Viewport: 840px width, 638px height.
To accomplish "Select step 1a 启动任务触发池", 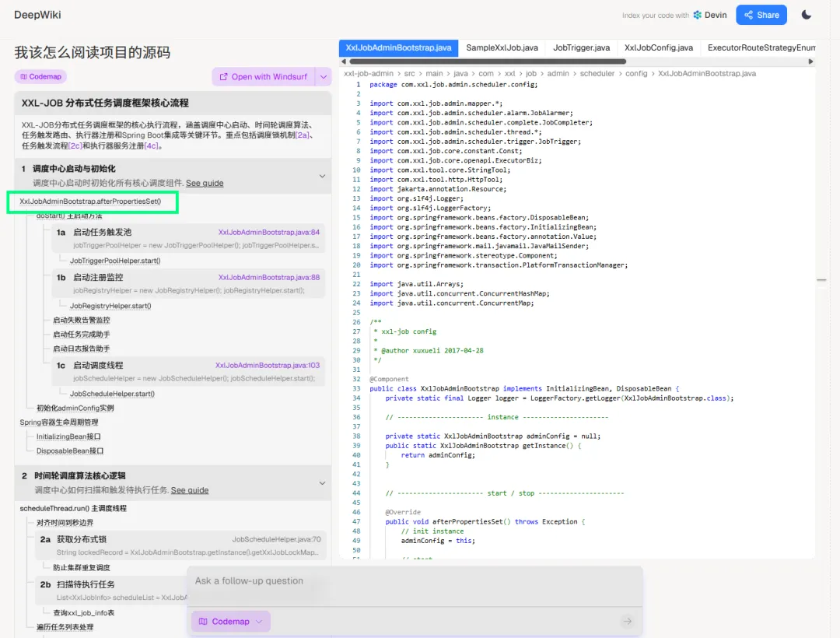I will pyautogui.click(x=188, y=238).
